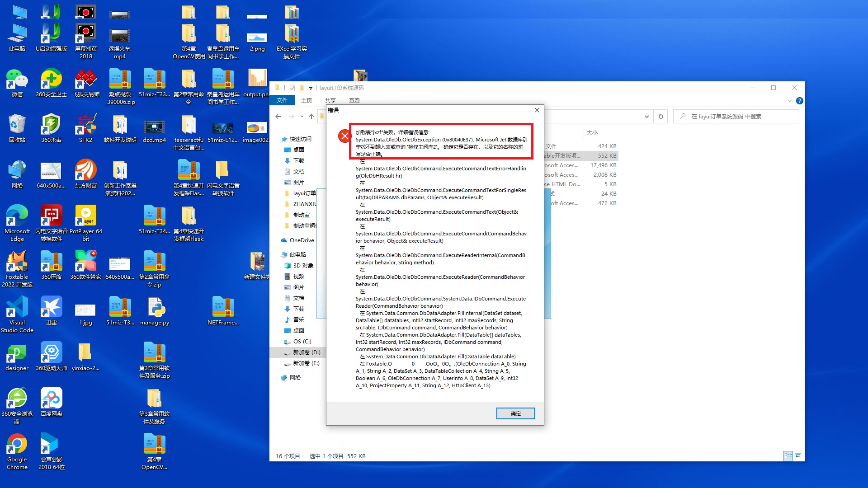868x488 pixels.
Task: Open 网络 desktop icon
Action: pos(17,174)
